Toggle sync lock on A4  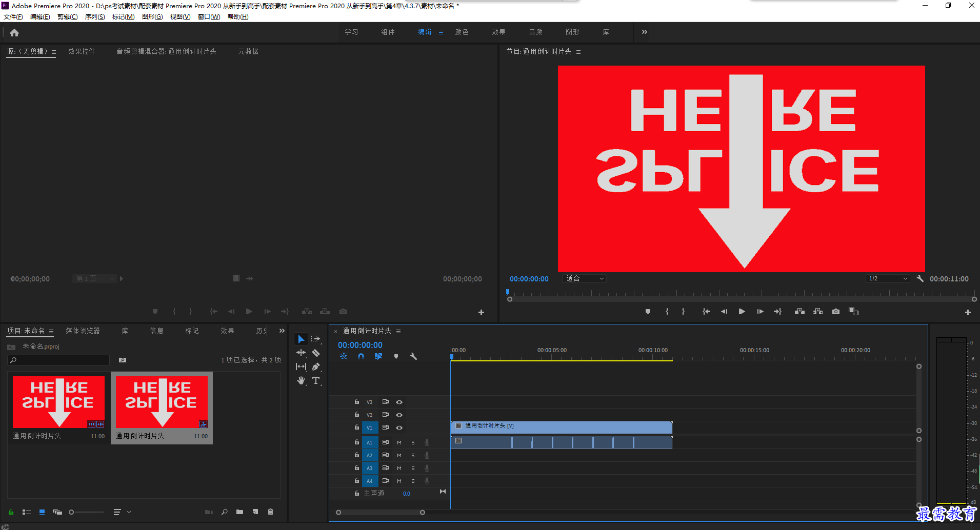(385, 481)
